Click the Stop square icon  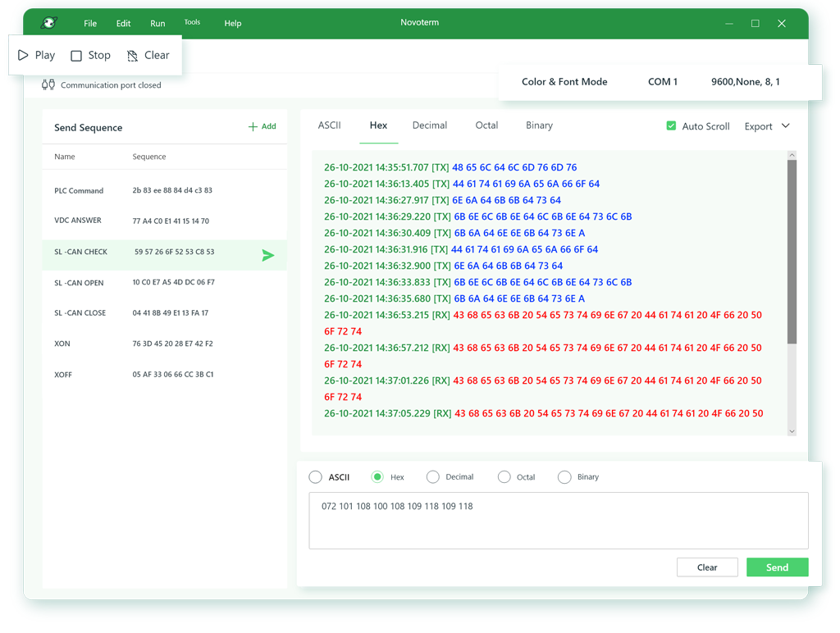click(76, 56)
